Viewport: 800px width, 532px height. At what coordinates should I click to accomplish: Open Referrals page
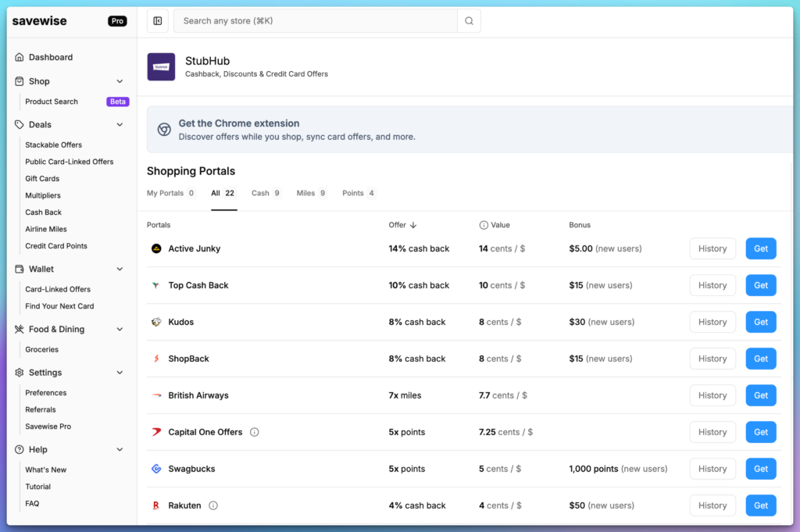(x=41, y=409)
